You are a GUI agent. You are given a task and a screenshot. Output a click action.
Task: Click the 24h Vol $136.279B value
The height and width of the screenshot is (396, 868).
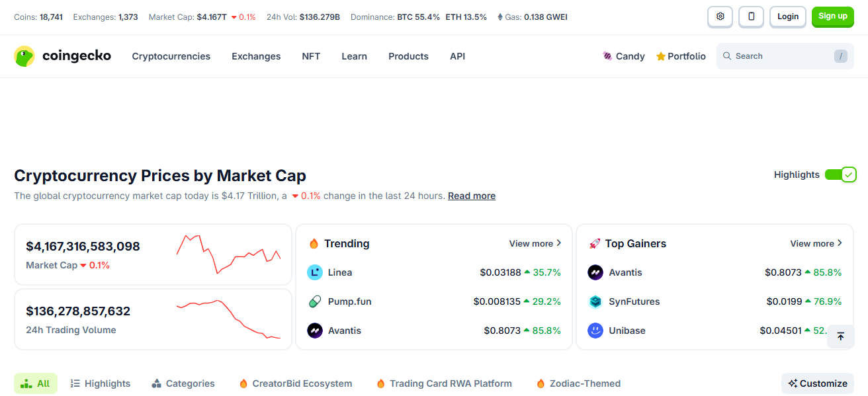pos(320,17)
